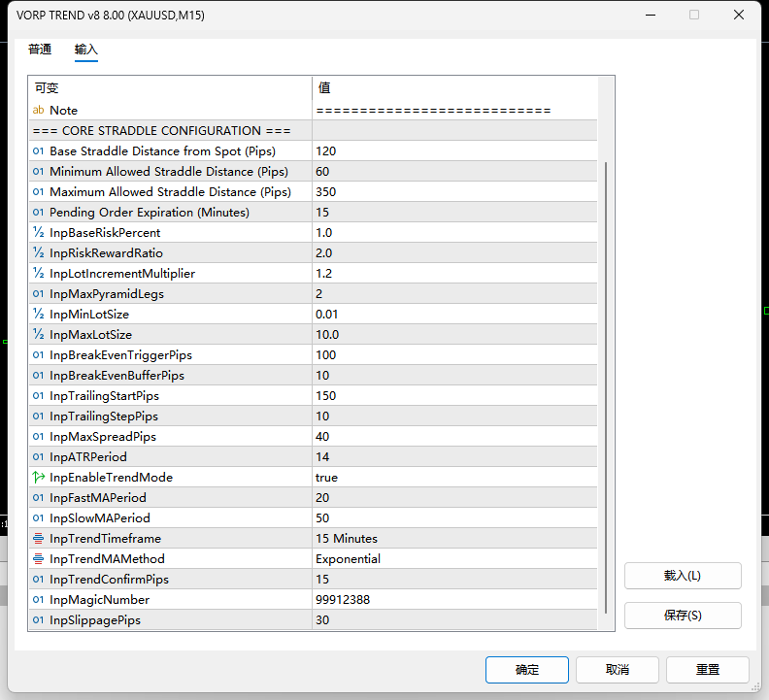Click integer icon beside InpMagicNumber
769x700 pixels.
coord(38,599)
